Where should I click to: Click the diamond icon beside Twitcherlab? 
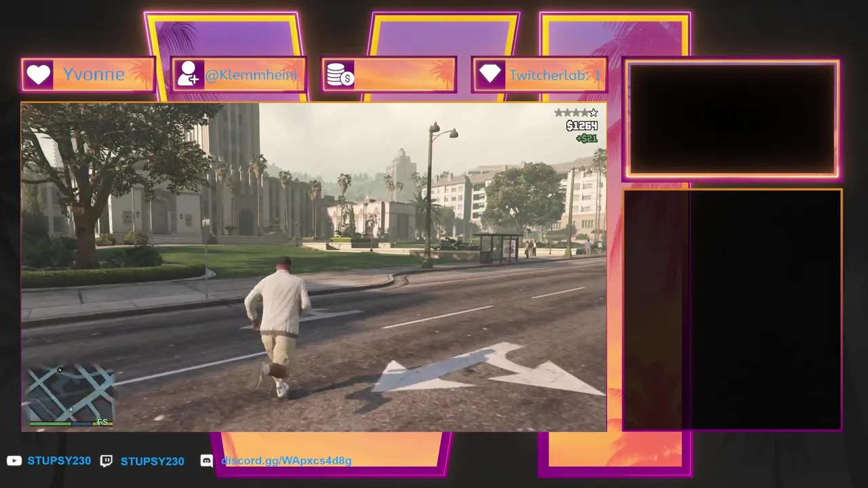coord(490,75)
